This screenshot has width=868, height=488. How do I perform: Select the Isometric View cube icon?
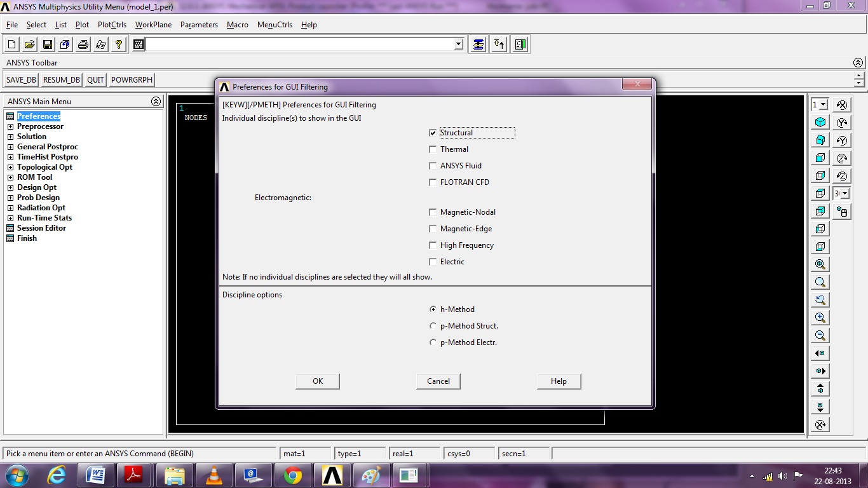point(820,122)
